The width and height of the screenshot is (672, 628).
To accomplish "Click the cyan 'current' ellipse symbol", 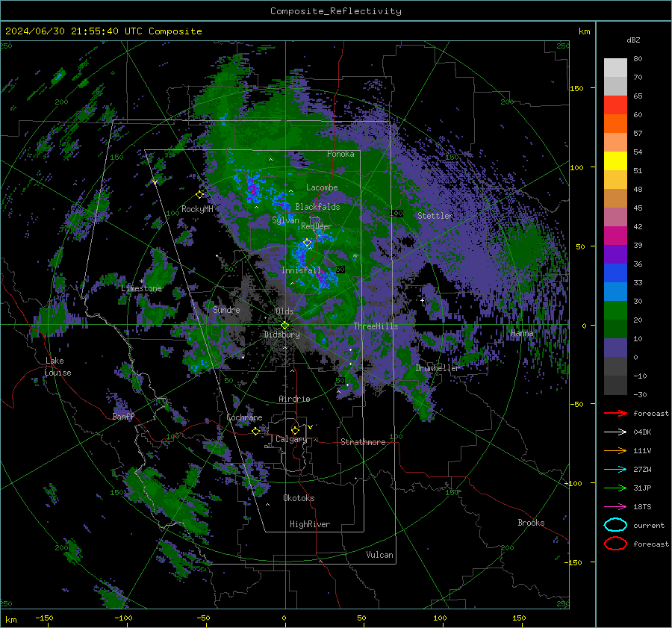I will click(615, 525).
